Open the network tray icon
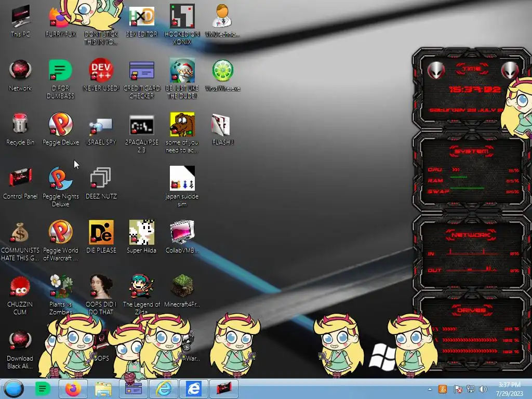532x399 pixels. coord(471,389)
